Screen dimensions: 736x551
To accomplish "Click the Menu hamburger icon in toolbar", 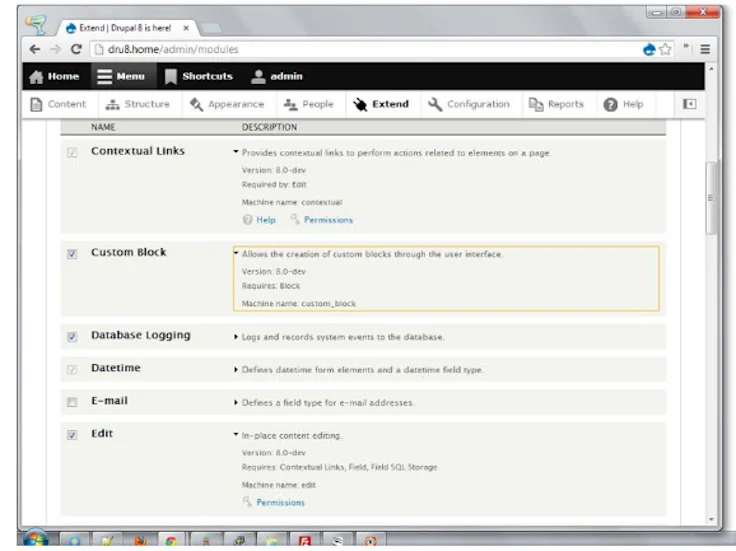I will (104, 77).
